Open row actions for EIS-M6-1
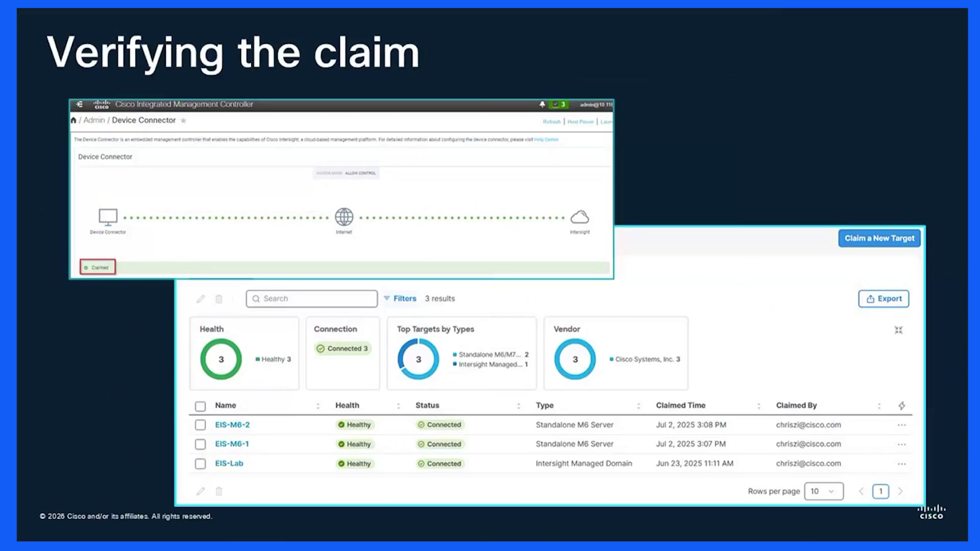The image size is (980, 551). [902, 444]
